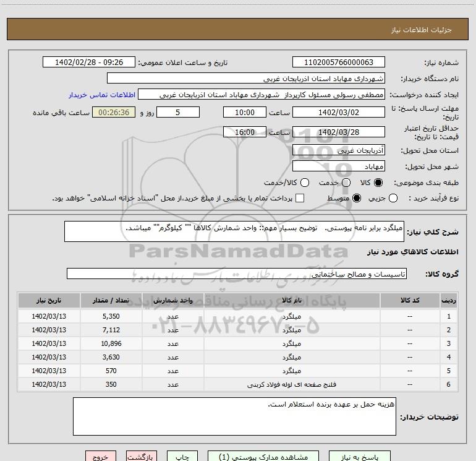Click quantity 570 in row 5
The image size is (476, 461).
click(111, 371)
